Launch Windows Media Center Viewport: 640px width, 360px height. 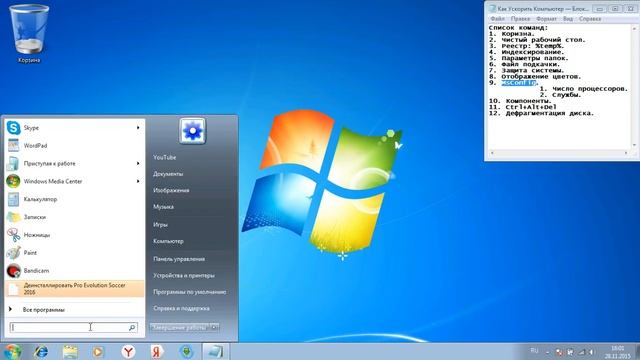(74, 181)
